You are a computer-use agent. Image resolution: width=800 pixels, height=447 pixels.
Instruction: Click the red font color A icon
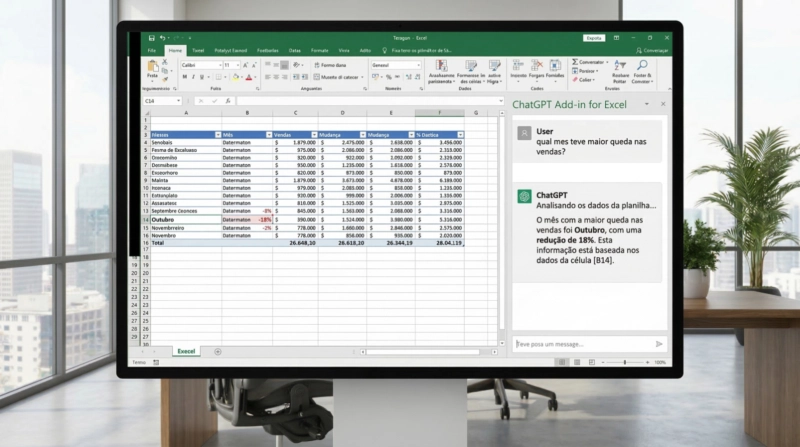249,77
